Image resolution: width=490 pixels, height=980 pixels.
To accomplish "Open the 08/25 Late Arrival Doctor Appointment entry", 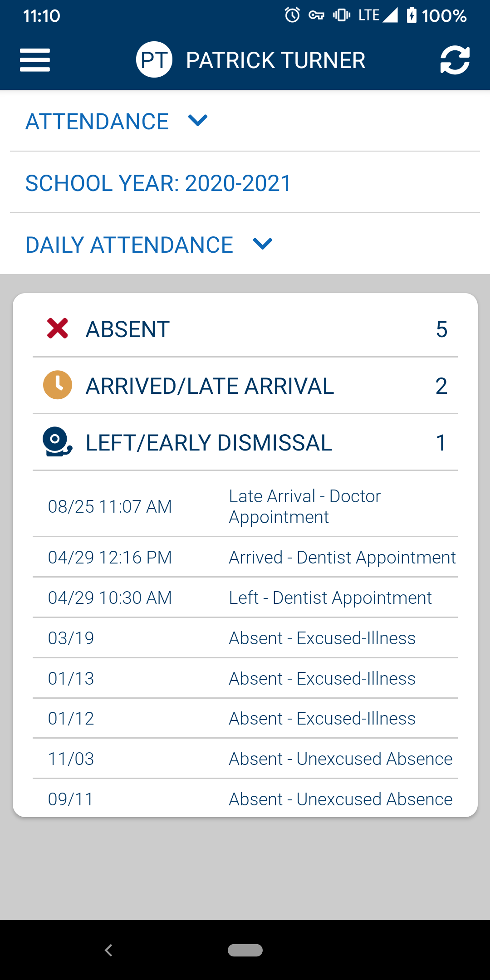I will 245,506.
